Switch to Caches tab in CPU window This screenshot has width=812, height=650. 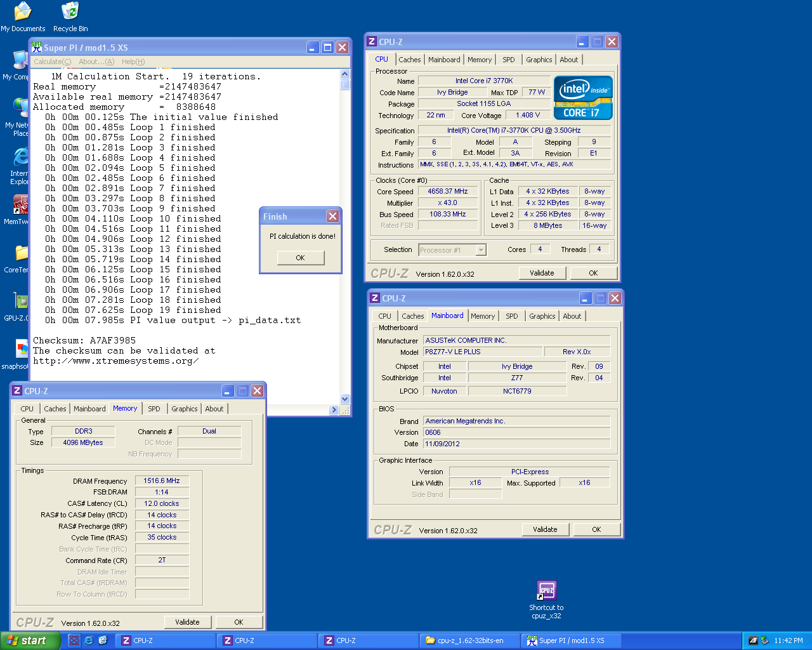click(x=410, y=60)
